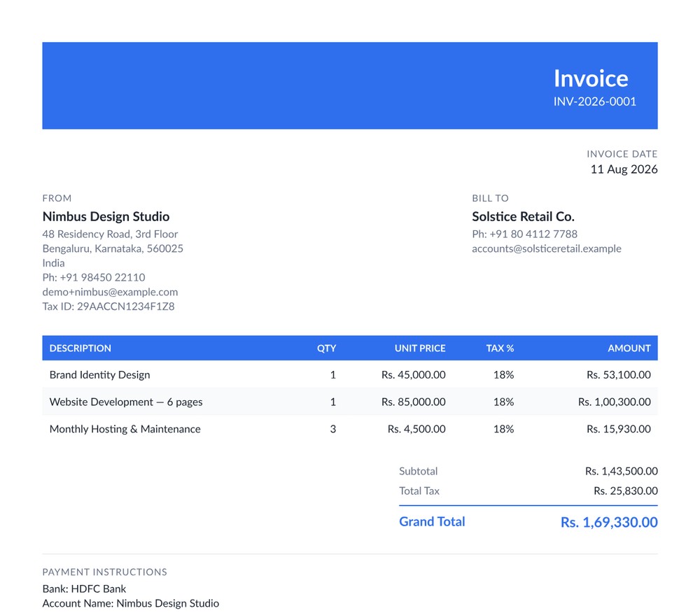Select the Brand Identity Design item

coord(99,375)
